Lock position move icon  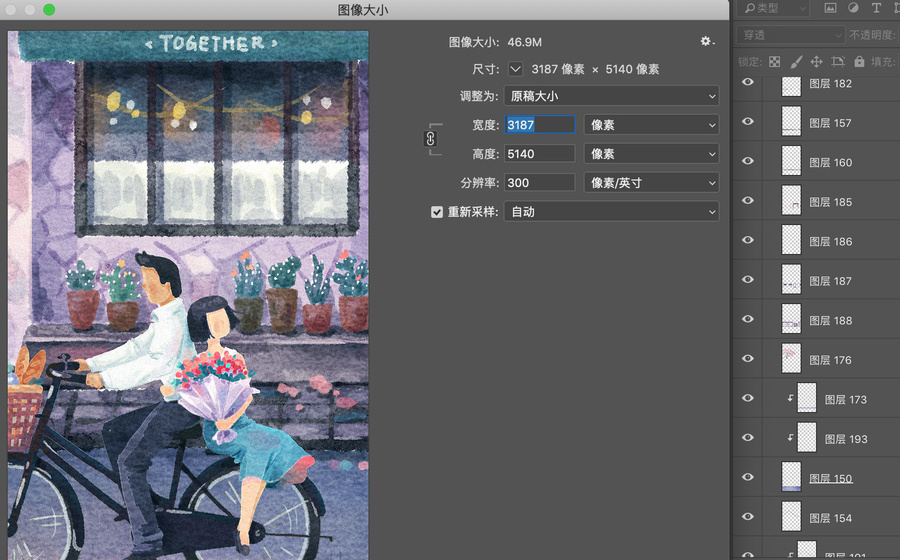[816, 61]
